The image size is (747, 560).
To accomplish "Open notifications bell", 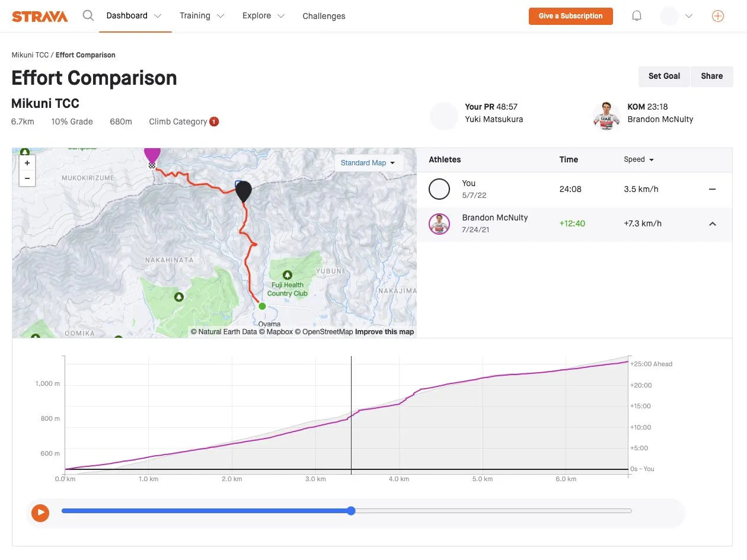I will 637,16.
